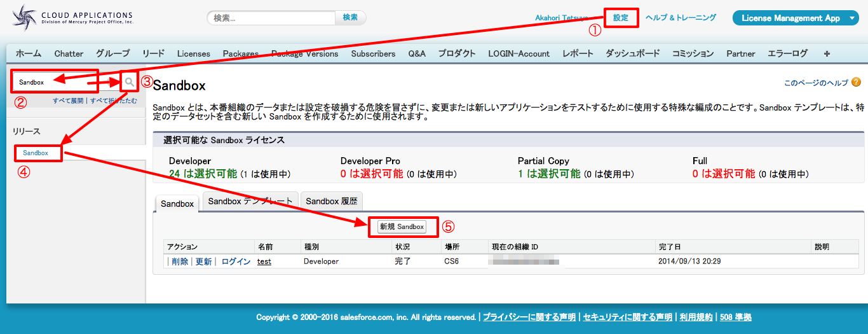This screenshot has width=868, height=334.
Task: Click the Cloud Applications logo
Action: click(73, 17)
